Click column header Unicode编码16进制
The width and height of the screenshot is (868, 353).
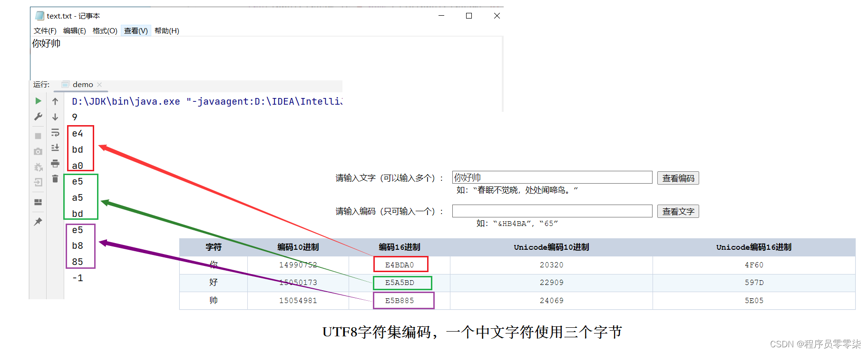(754, 247)
